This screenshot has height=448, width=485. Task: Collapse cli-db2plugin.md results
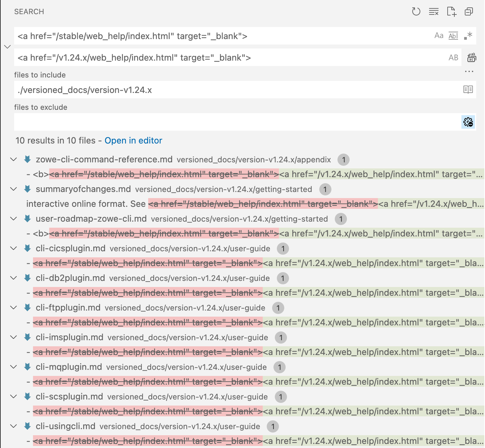(x=13, y=278)
